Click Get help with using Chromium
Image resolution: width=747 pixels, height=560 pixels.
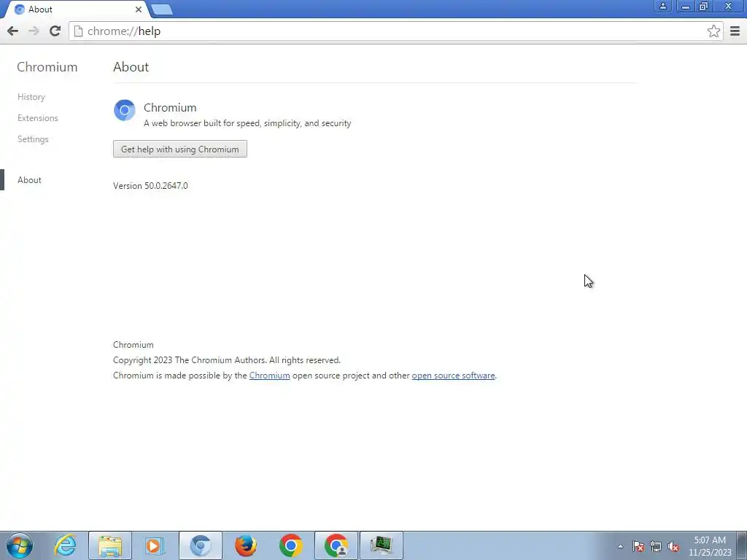click(x=180, y=149)
